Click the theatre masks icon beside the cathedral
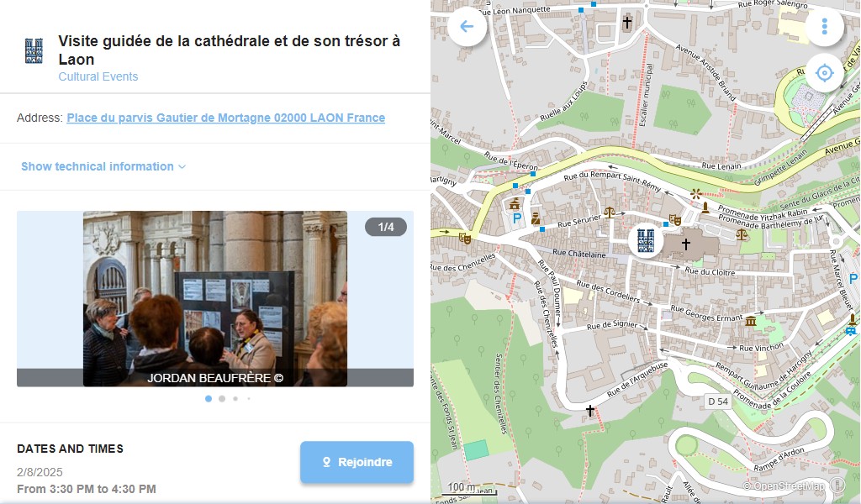 675,220
